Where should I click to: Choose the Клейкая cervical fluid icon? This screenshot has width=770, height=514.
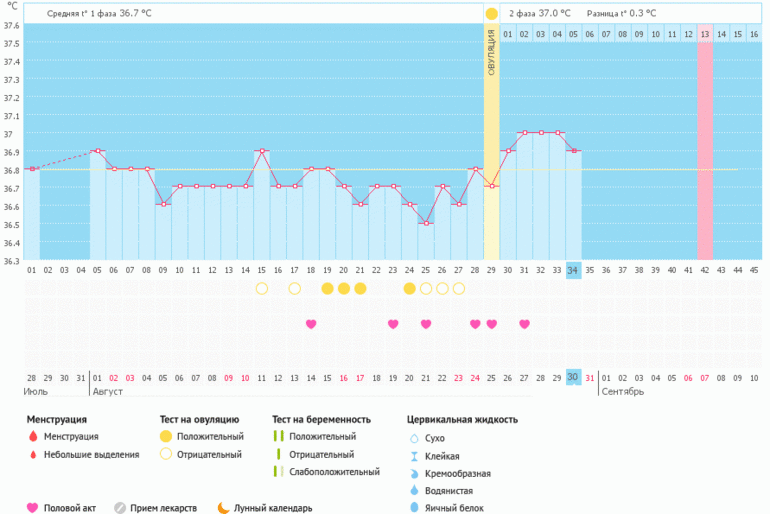(x=414, y=456)
